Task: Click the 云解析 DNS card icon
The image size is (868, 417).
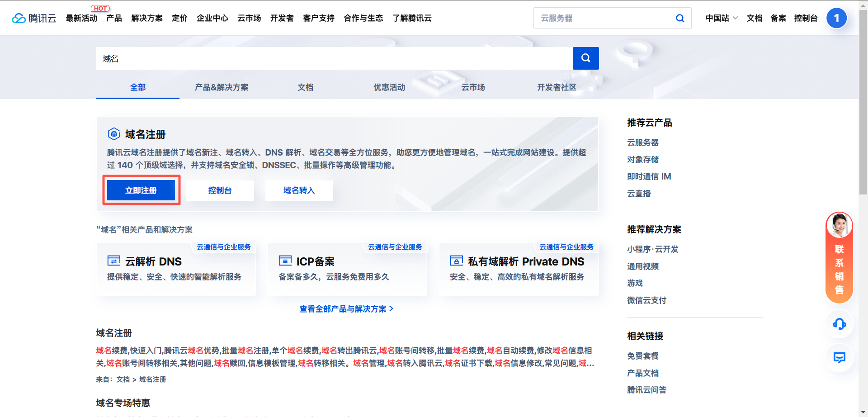Action: (113, 261)
